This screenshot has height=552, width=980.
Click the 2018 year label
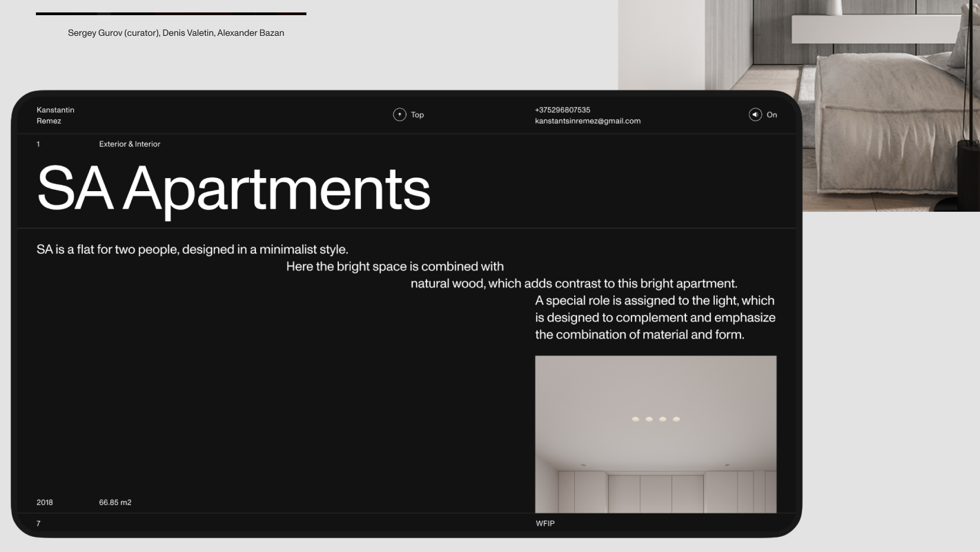(x=45, y=502)
